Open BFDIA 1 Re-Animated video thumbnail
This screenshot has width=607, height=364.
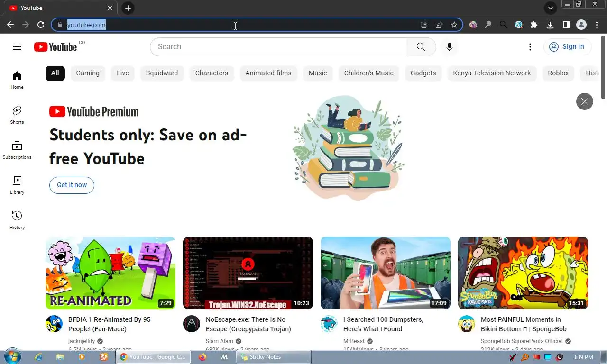[x=110, y=273]
